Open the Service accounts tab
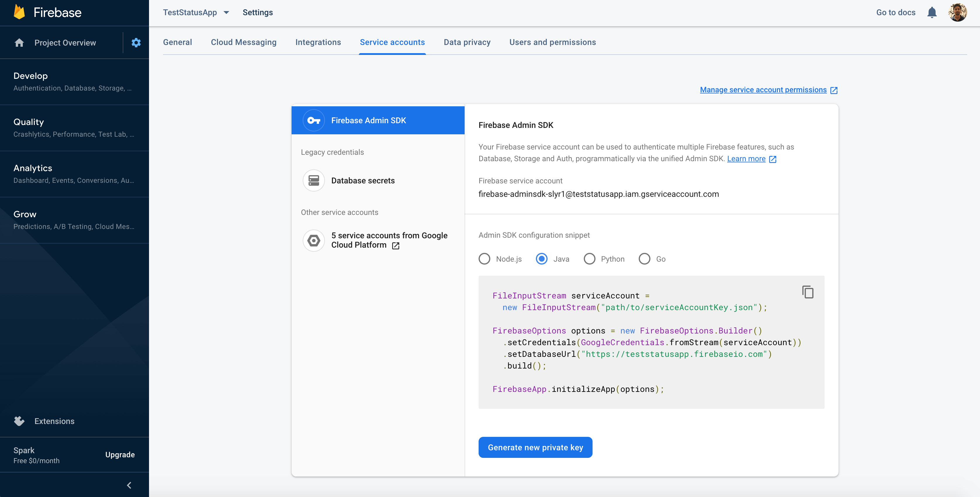The height and width of the screenshot is (497, 980). [x=392, y=42]
